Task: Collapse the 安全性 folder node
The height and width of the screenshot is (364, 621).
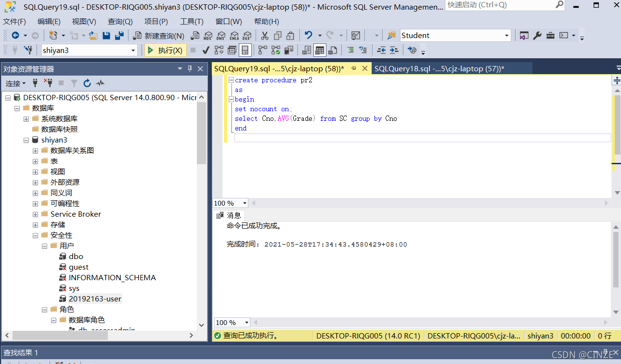Action: 35,235
